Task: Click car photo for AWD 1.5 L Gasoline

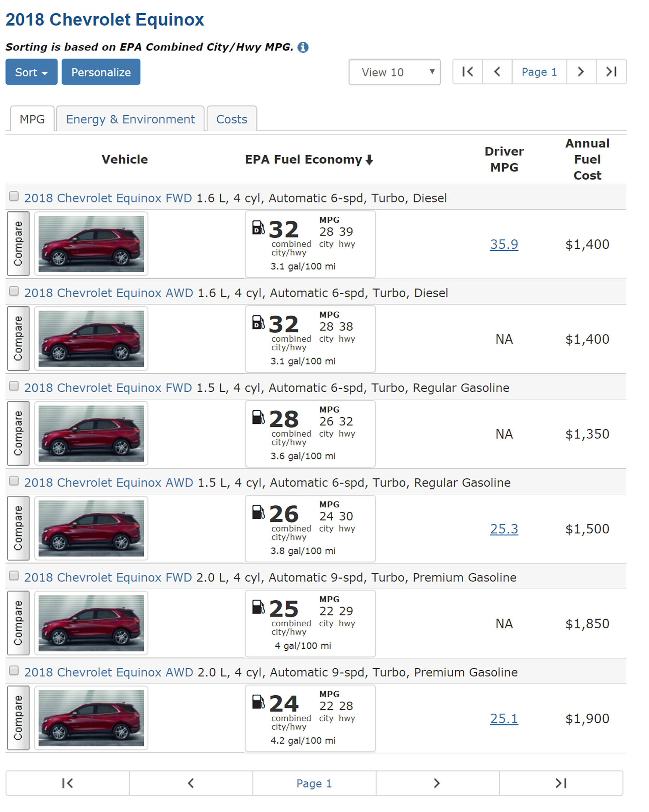Action: 91,528
